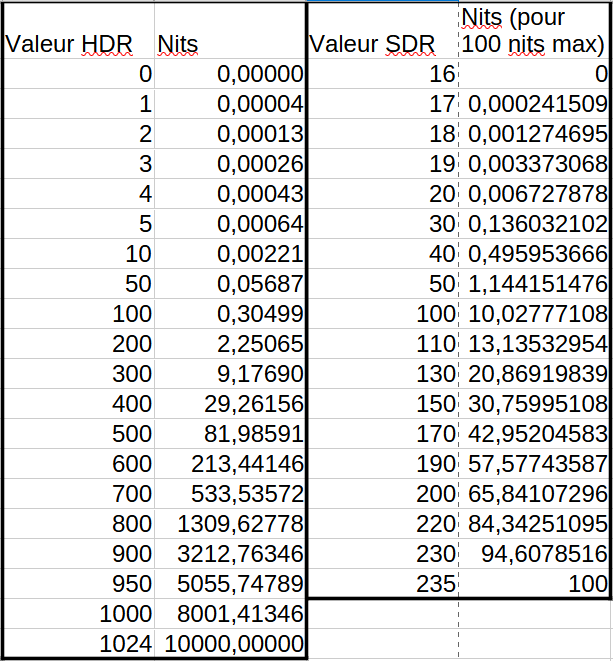613x661 pixels.
Task: Click the 'Valeur SDR' header cell
Action: pyautogui.click(x=382, y=44)
